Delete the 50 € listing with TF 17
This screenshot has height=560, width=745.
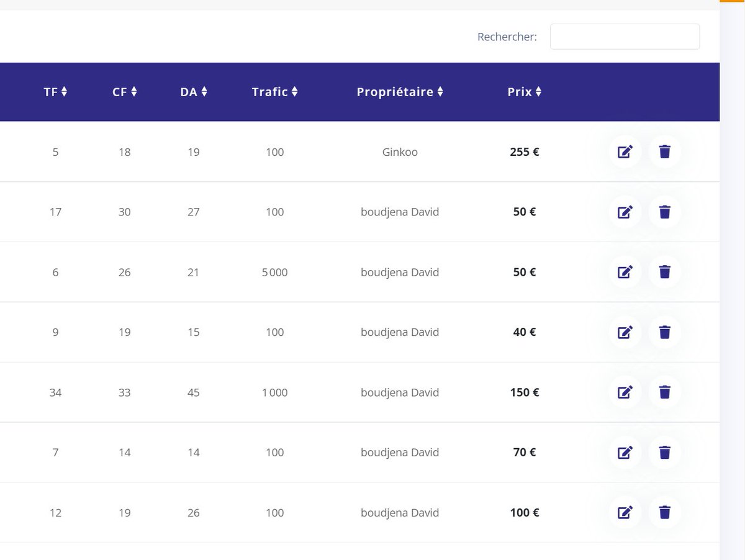pyautogui.click(x=665, y=212)
